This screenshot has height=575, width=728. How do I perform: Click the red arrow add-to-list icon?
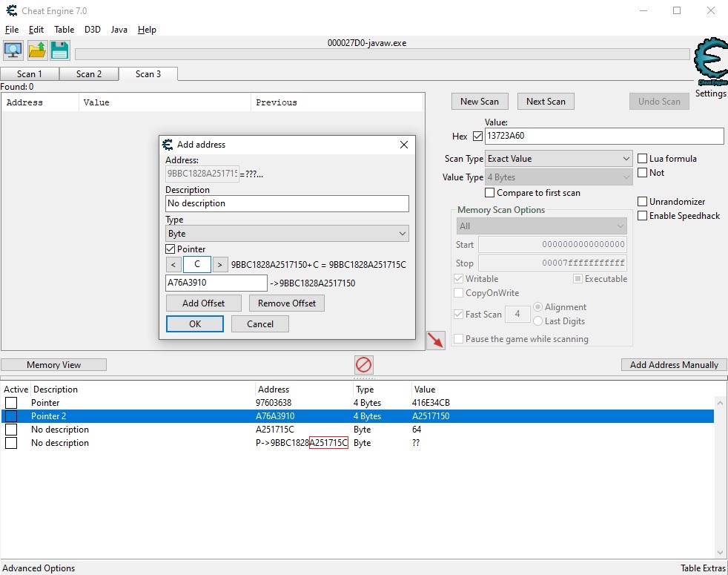[x=436, y=341]
